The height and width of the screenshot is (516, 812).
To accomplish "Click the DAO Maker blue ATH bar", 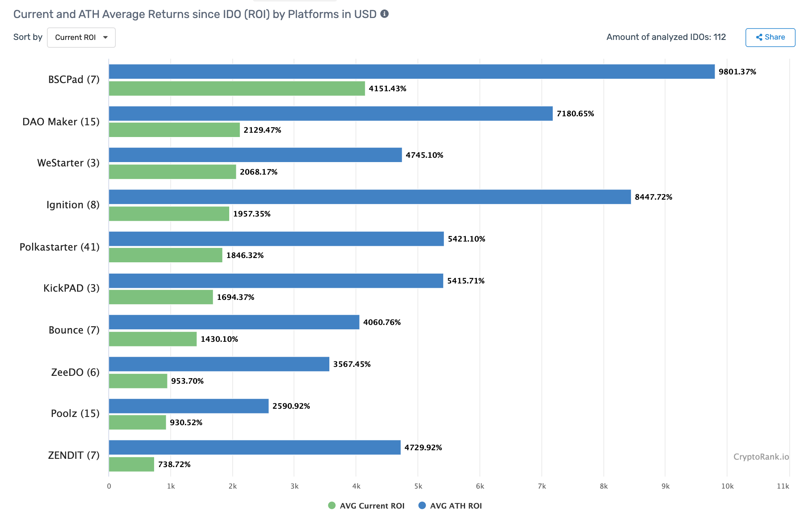I will pos(331,114).
